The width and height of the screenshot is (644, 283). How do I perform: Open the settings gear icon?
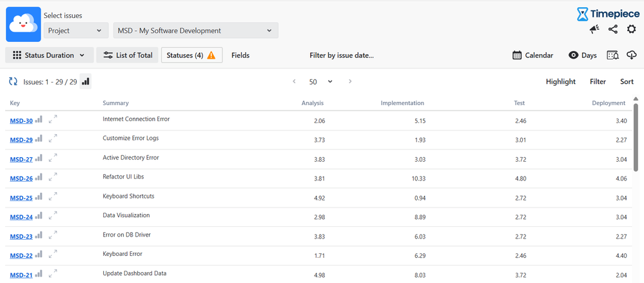point(631,29)
